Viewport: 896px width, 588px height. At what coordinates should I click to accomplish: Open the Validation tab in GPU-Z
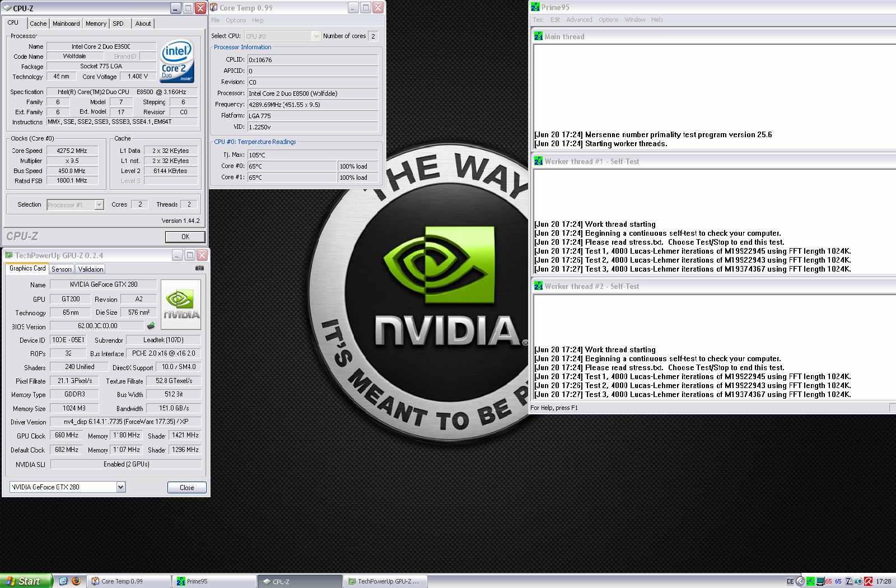pyautogui.click(x=90, y=269)
